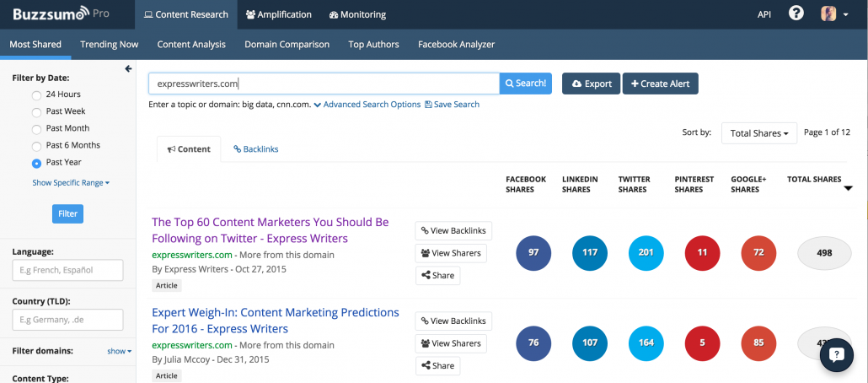Click the Facebook shares 76 circle
The height and width of the screenshot is (383, 868).
point(533,343)
